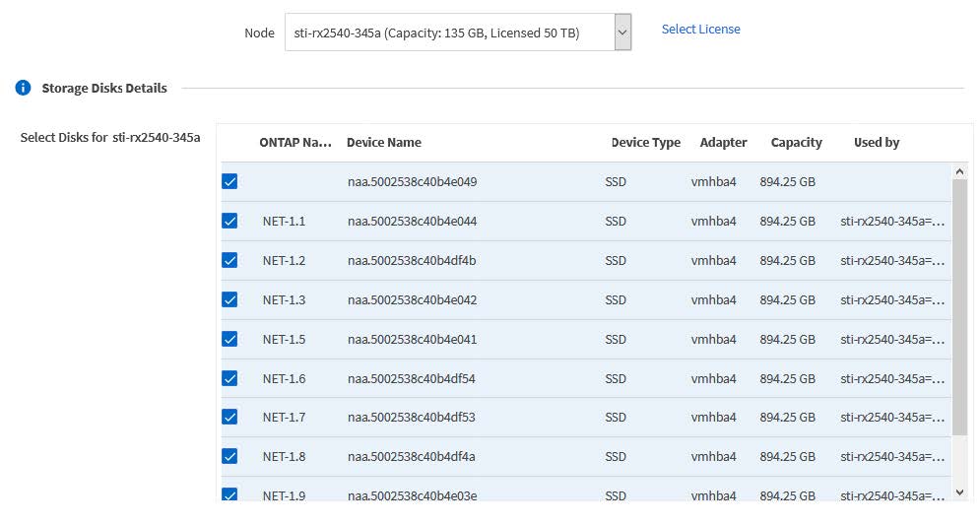This screenshot has height=524, width=980.
Task: Uncheck the disk naa.5002538c40b4e049
Action: 229,181
